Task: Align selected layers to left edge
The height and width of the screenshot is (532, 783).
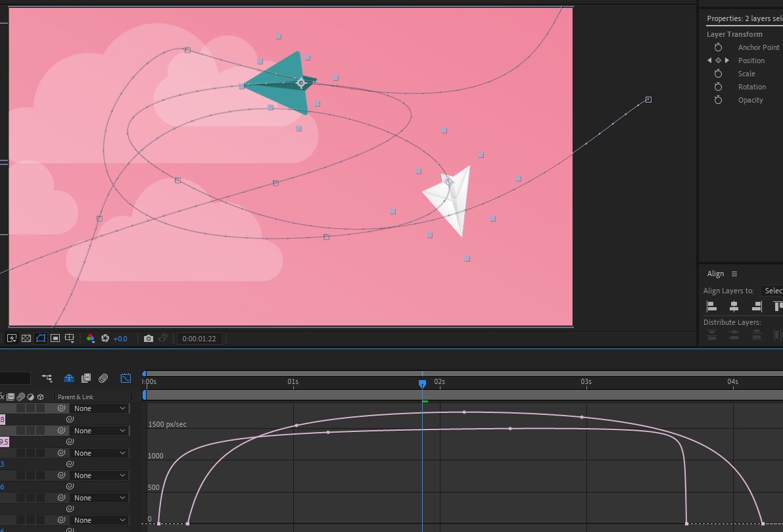Action: (x=711, y=306)
